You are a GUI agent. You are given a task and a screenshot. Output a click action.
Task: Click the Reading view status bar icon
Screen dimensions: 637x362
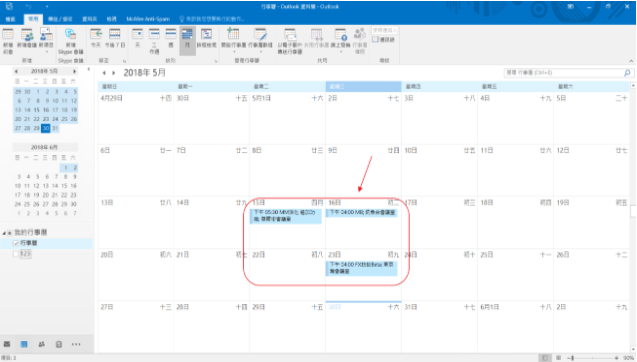(559, 358)
